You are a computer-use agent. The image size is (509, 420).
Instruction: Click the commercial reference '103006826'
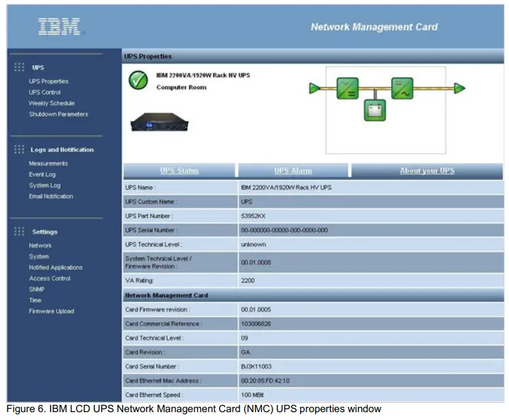(255, 324)
